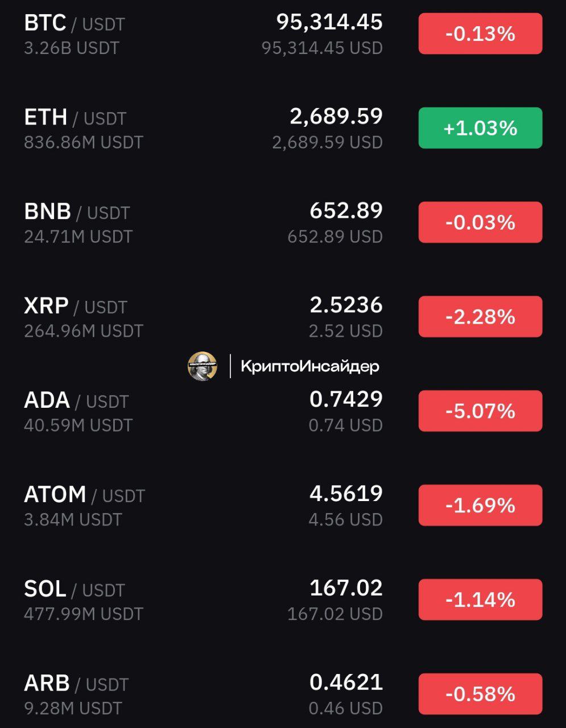Image resolution: width=566 pixels, height=728 pixels.
Task: Click the КриптоИнсайдер avatar icon
Action: click(x=203, y=366)
